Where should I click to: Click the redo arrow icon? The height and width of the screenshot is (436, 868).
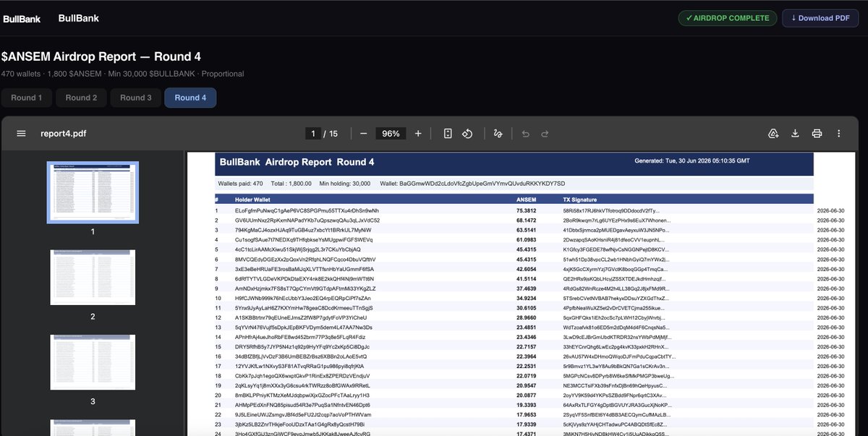click(545, 134)
